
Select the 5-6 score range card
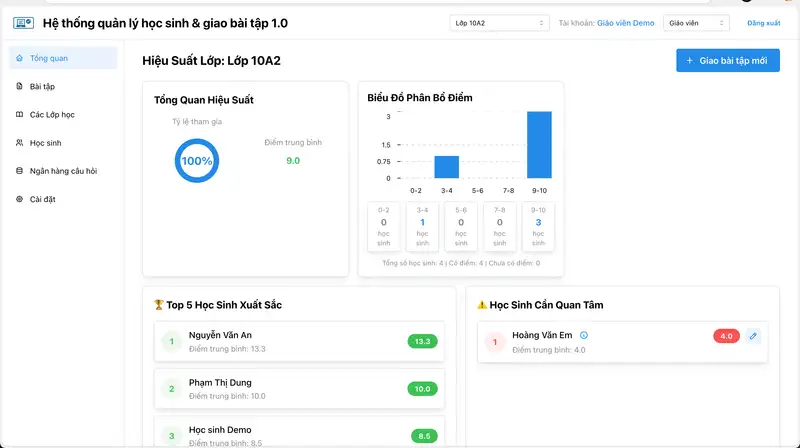pos(461,227)
